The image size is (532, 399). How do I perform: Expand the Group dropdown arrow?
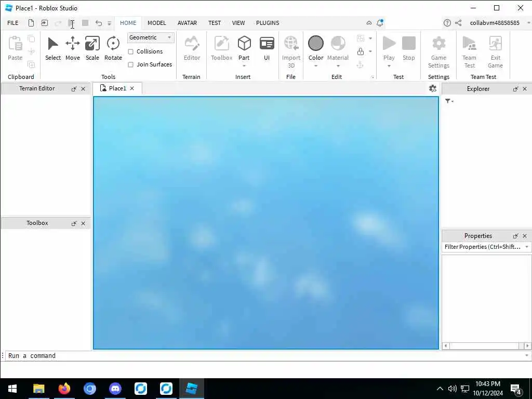[x=370, y=38]
